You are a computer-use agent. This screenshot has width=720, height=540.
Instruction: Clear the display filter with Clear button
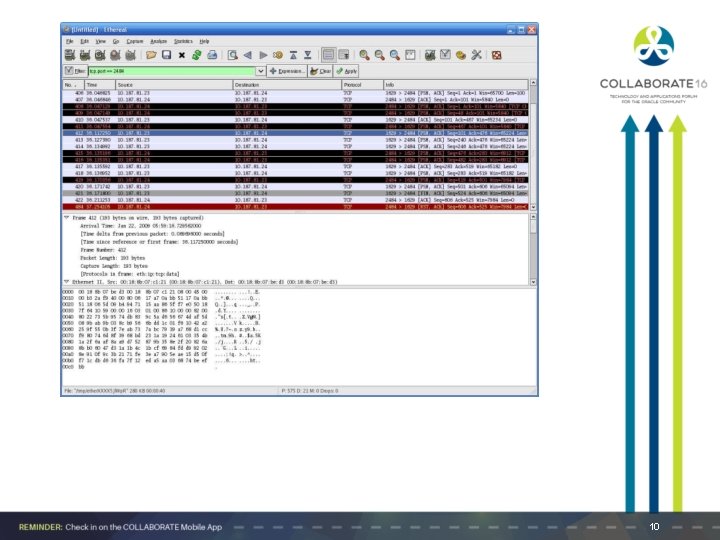pyautogui.click(x=321, y=71)
